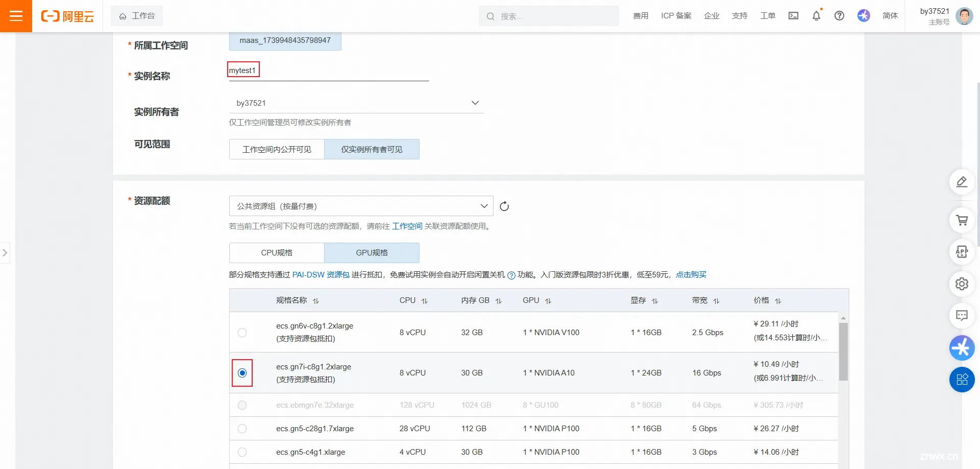The height and width of the screenshot is (469, 980).
Task: Click the maas_1739948435798947 workspace tag
Action: click(x=285, y=40)
